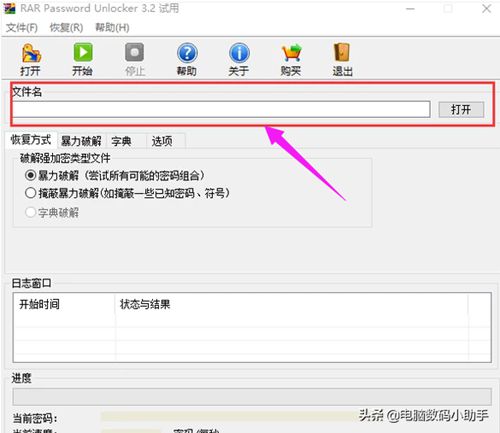Click the 打开 button beside filename field
Image resolution: width=500 pixels, height=433 pixels.
click(x=461, y=109)
